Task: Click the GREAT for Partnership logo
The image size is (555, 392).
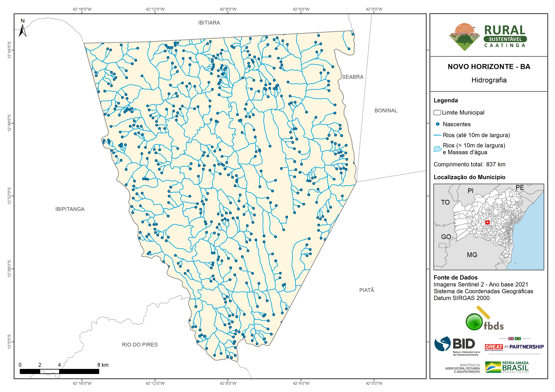Action: point(514,347)
